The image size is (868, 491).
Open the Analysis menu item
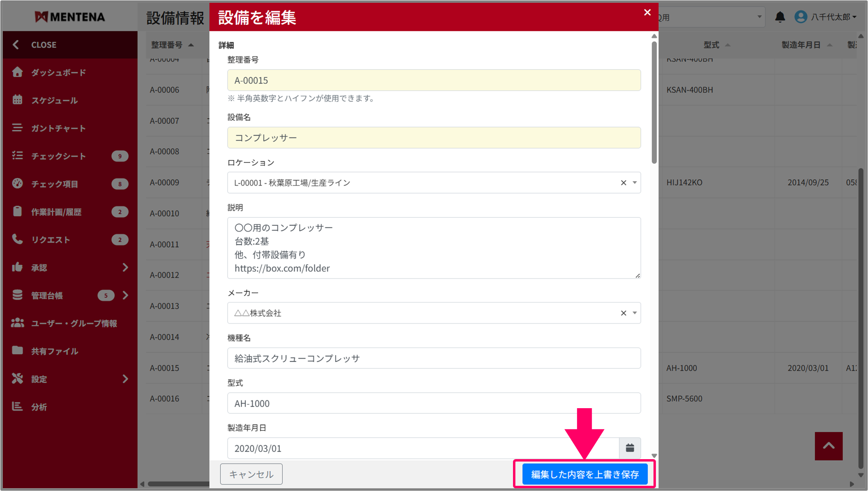coord(39,407)
